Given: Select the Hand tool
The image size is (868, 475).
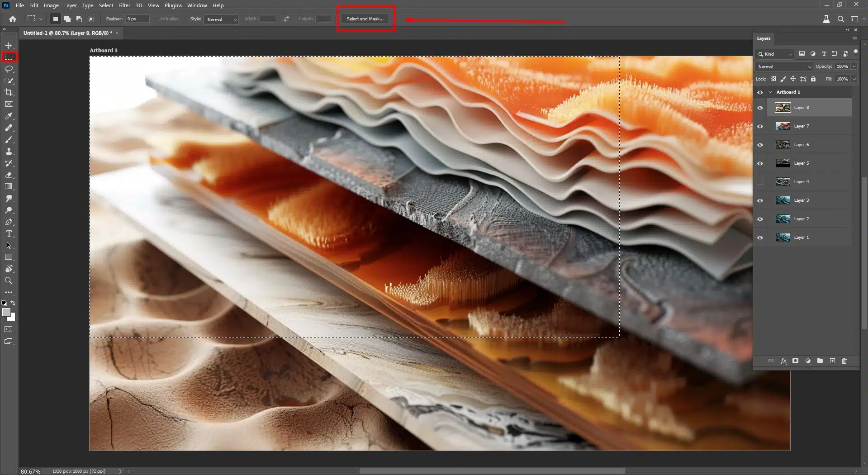Looking at the screenshot, I should (x=9, y=269).
